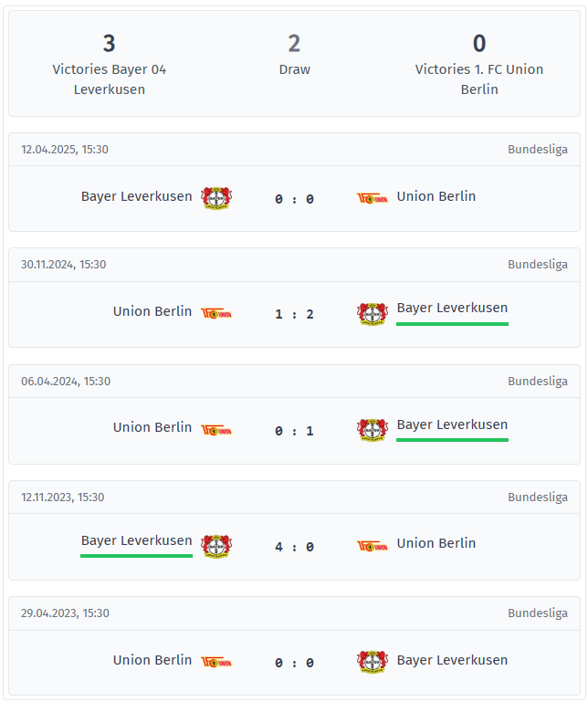The height and width of the screenshot is (702, 588).
Task: Open Union Berlin team link in 30.11.2024 match
Action: tap(152, 311)
